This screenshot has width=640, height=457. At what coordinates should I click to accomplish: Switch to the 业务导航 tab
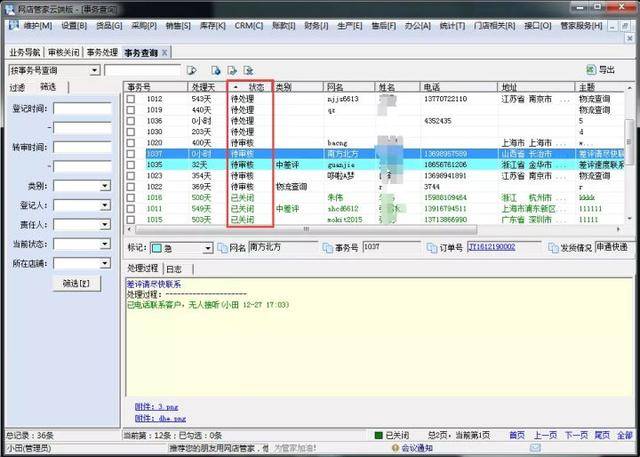pyautogui.click(x=25, y=53)
